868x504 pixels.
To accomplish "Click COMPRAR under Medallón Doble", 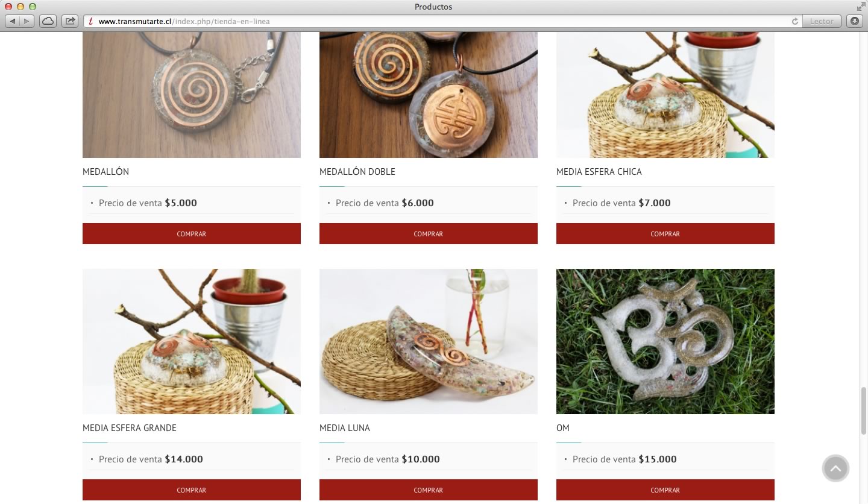I will point(429,234).
